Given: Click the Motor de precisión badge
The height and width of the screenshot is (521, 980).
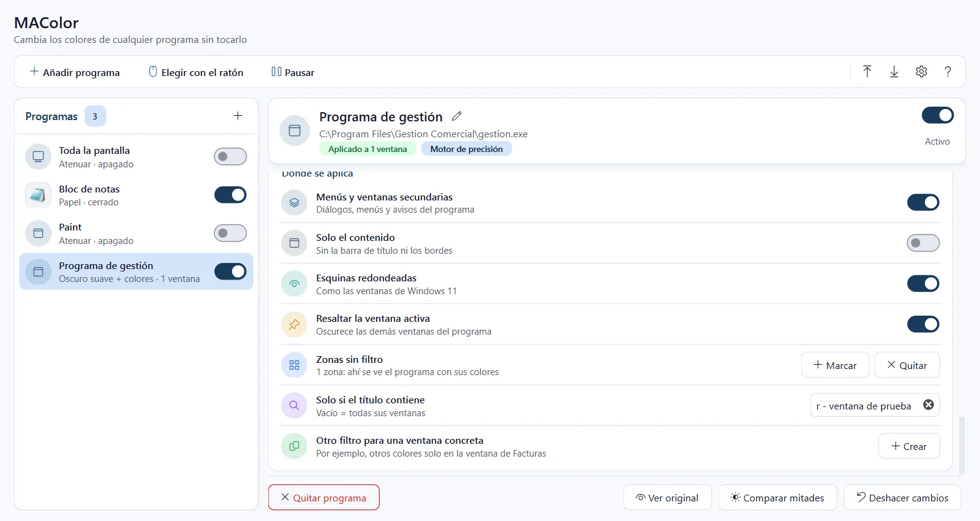Looking at the screenshot, I should point(467,149).
